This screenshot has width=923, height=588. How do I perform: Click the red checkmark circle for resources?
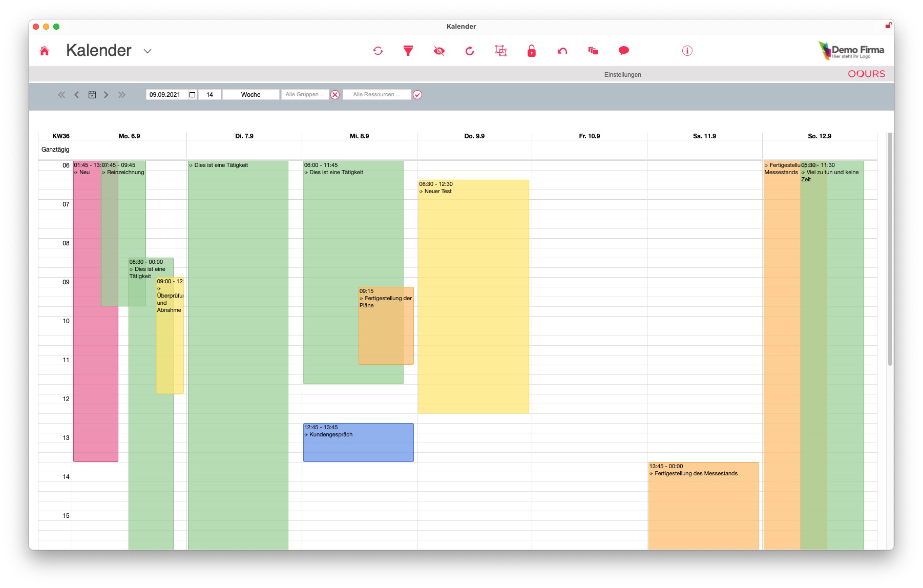[x=417, y=95]
